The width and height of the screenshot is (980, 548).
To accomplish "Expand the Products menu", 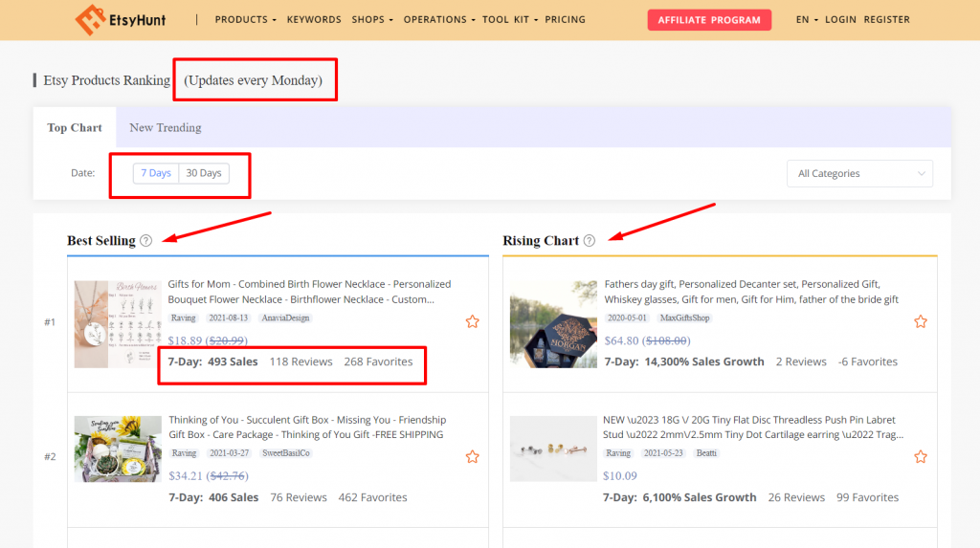I will [x=245, y=19].
